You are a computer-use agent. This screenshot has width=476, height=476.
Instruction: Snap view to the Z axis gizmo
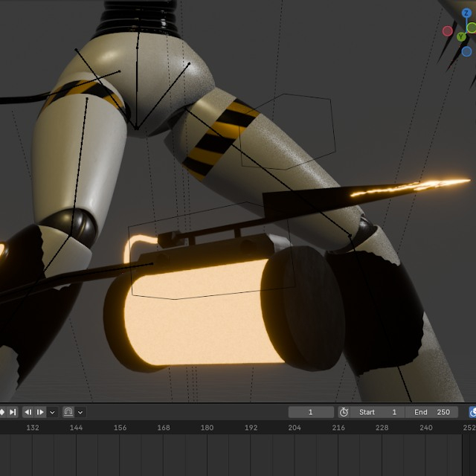(466, 13)
